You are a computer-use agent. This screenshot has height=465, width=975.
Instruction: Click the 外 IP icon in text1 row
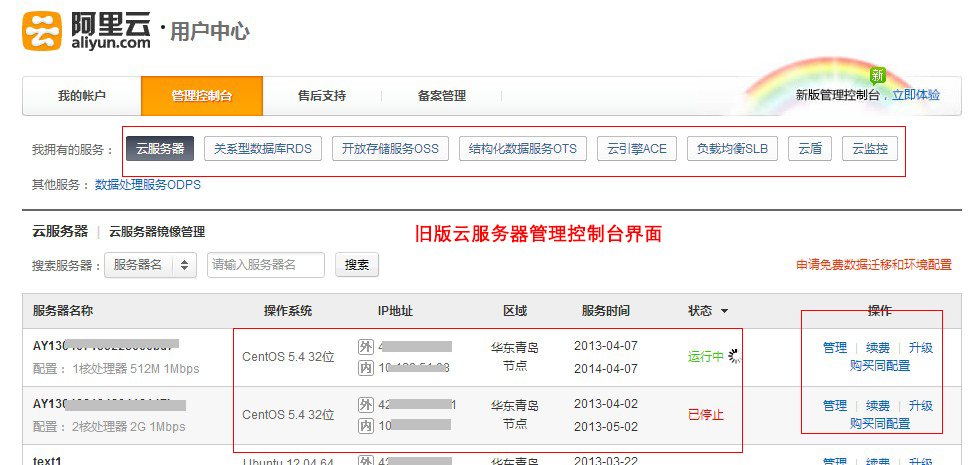pyautogui.click(x=366, y=461)
